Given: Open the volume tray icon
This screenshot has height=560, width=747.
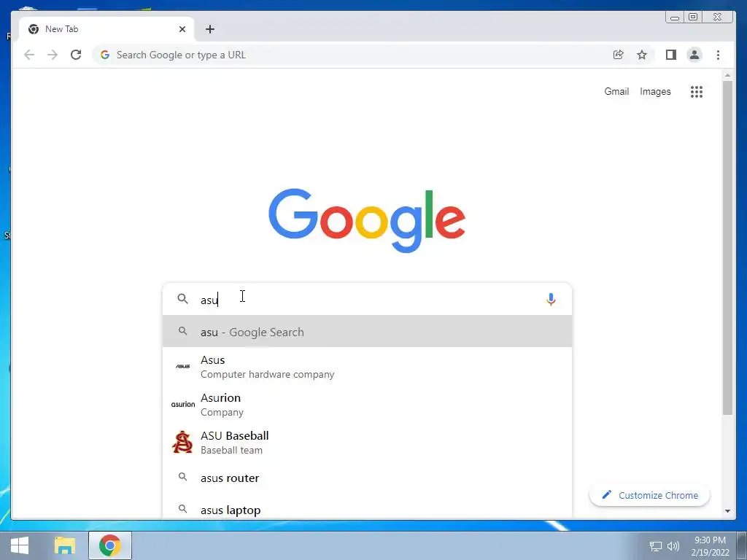Looking at the screenshot, I should [673, 546].
